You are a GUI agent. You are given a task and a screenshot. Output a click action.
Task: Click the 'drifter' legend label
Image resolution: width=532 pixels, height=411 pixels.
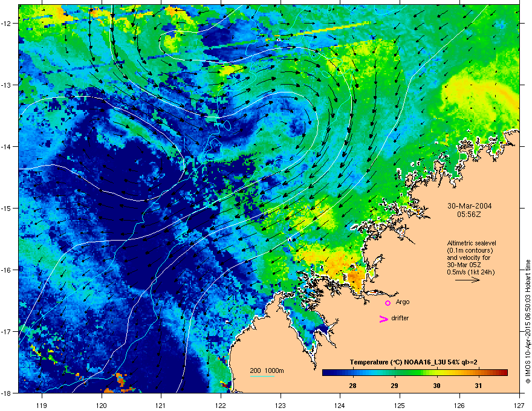pos(400,318)
